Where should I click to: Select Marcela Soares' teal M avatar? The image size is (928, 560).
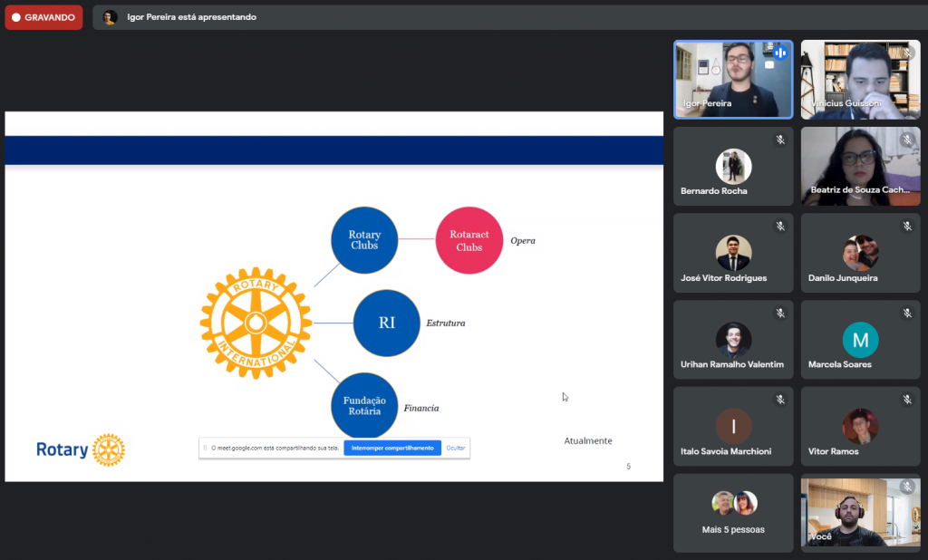[860, 340]
